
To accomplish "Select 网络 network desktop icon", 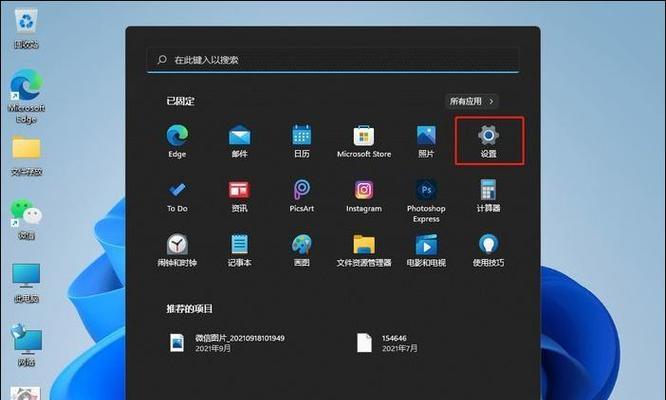I will point(26,345).
